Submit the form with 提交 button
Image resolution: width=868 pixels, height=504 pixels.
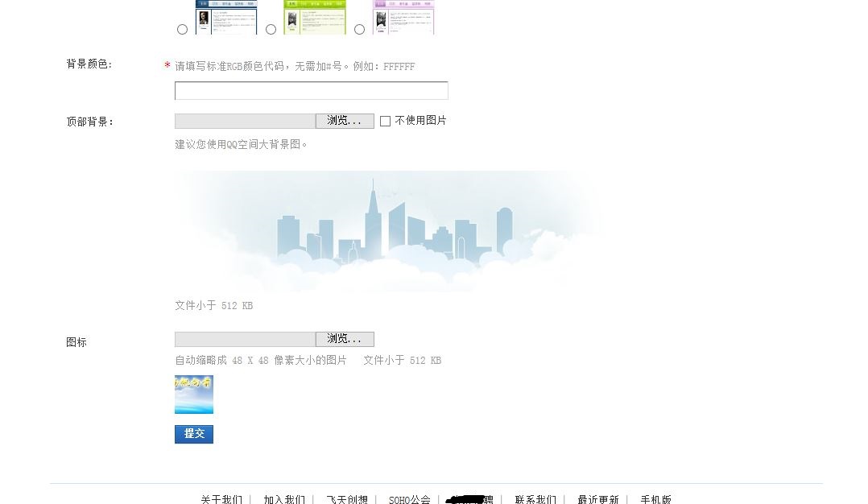click(x=194, y=434)
